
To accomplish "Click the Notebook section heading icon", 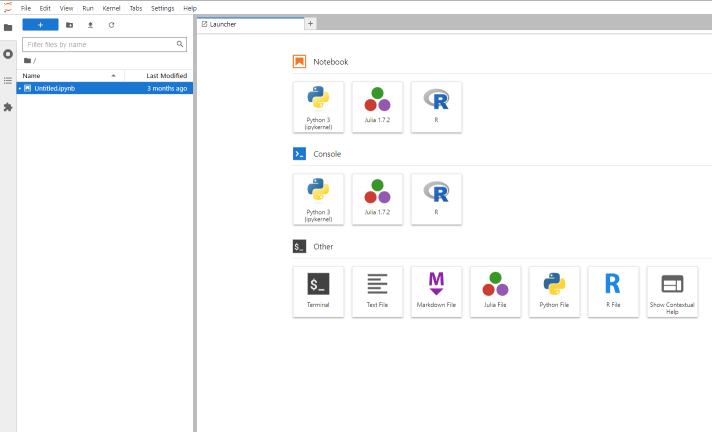I will tap(299, 61).
